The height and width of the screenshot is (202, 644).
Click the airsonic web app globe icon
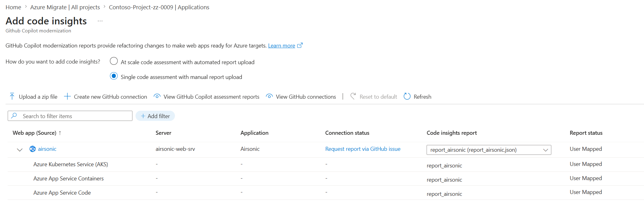click(33, 149)
